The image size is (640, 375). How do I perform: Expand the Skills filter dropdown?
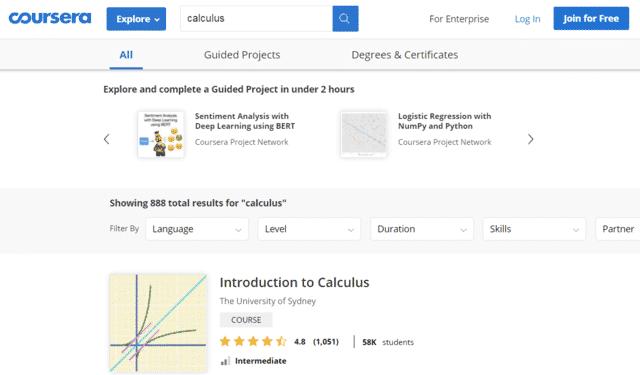(534, 229)
